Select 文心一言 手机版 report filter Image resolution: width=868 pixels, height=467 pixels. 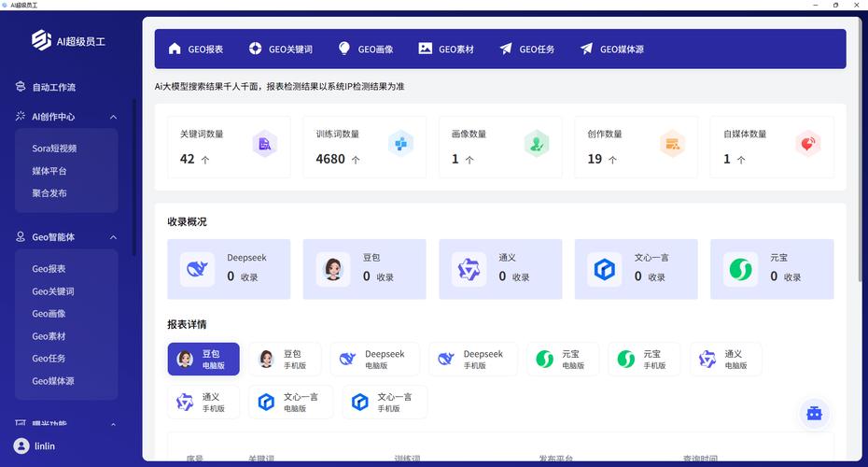pos(385,403)
